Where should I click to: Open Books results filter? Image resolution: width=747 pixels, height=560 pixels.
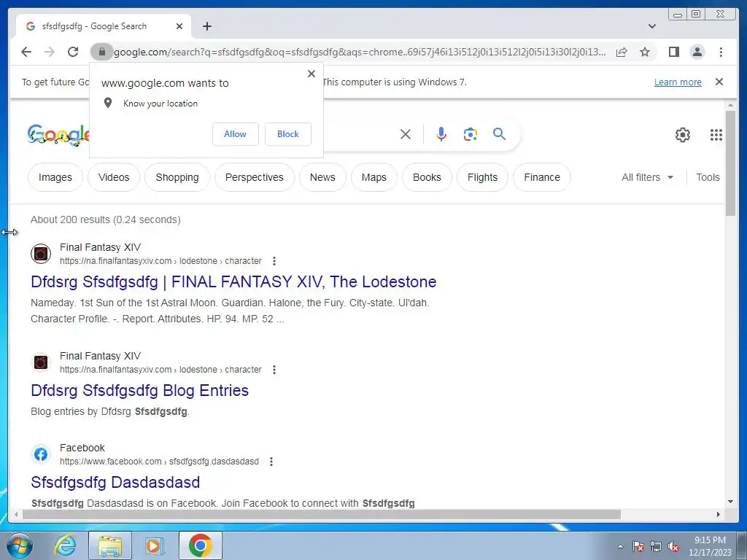point(427,177)
